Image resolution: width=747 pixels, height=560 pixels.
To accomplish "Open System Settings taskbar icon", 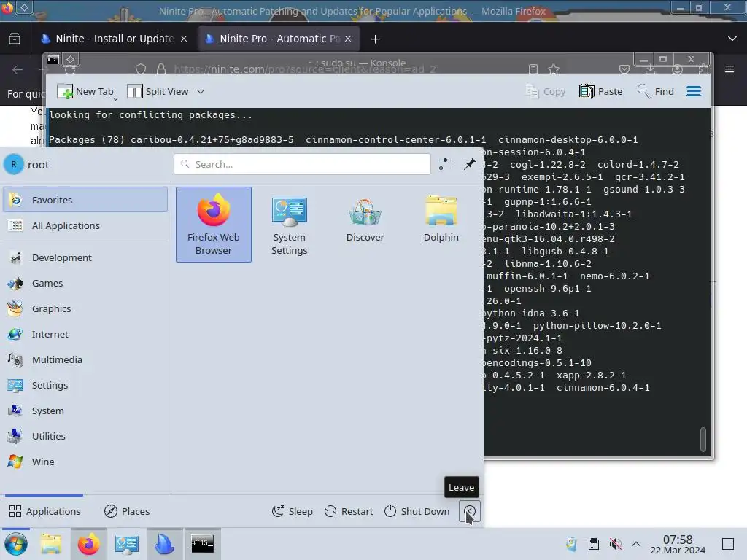I will [127, 544].
